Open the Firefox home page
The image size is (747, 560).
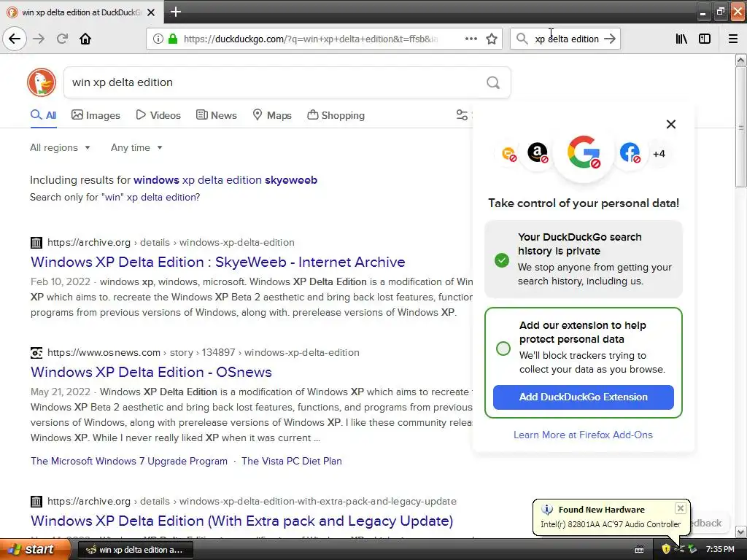[x=85, y=39]
